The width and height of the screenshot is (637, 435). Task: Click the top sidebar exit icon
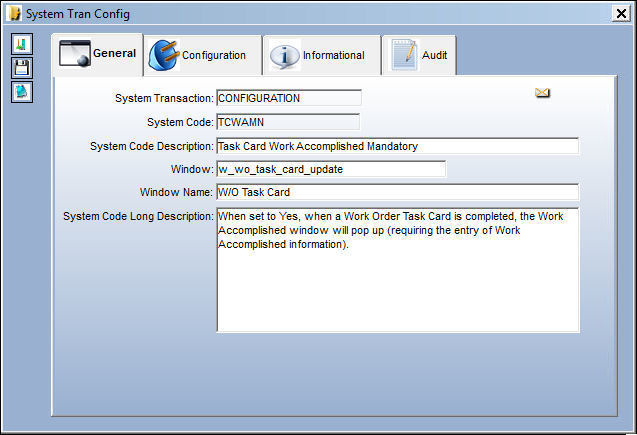click(22, 44)
